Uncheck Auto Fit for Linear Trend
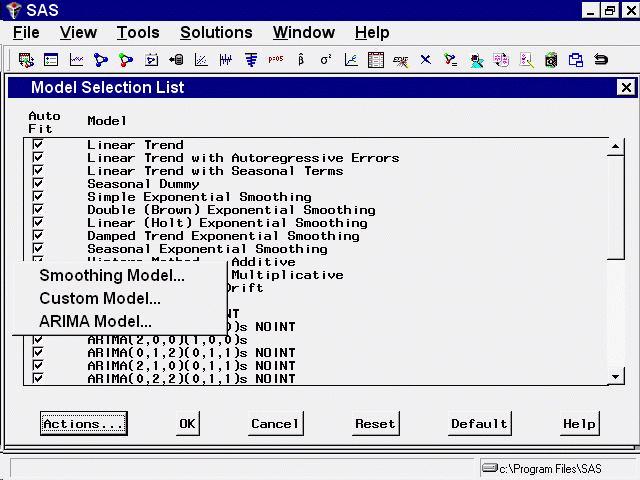Screen dimensions: 640x480 (x=38, y=144)
